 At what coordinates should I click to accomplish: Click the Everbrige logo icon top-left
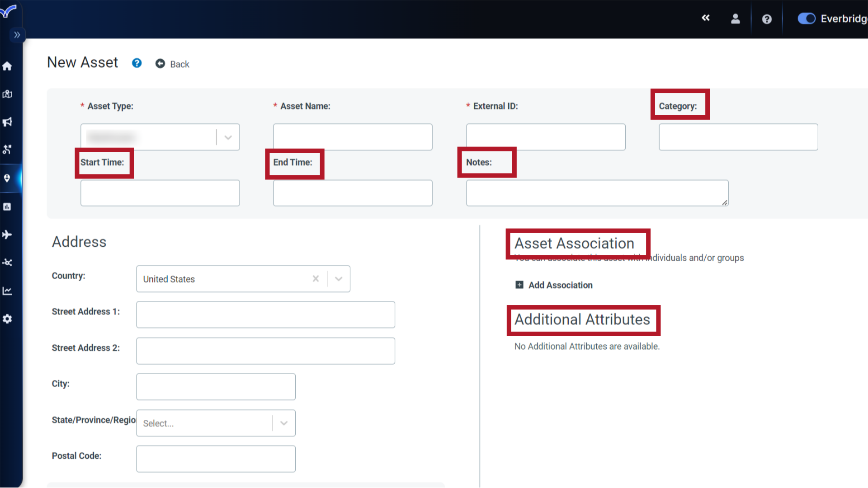[8, 10]
